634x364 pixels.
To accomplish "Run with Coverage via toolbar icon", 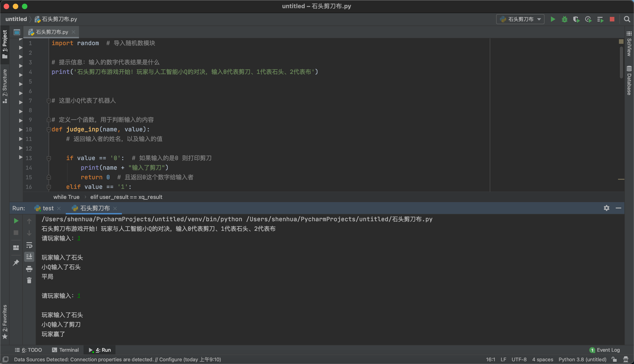I will pyautogui.click(x=576, y=19).
